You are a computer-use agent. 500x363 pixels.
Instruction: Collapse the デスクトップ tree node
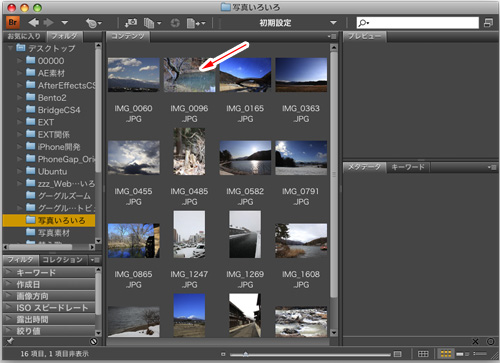point(10,48)
